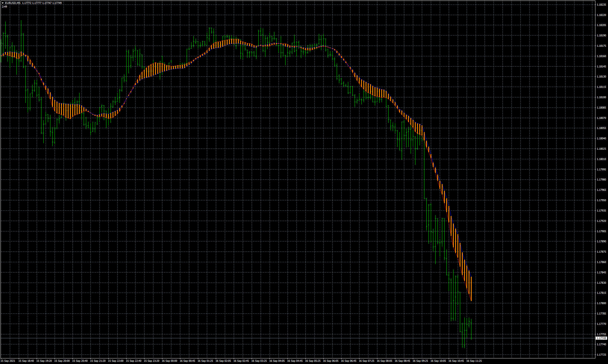
Task: Click the 1.18010 price axis label
Action: tap(601, 159)
